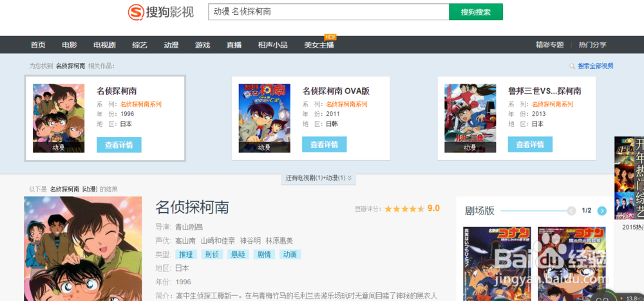Click region value 日本 in main details
Viewport: 644px width, 301px height.
click(x=182, y=268)
